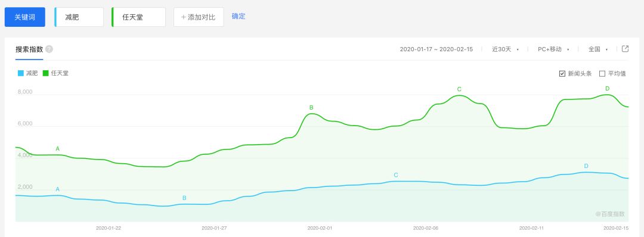644x237 pixels.
Task: Open the 全国 region dropdown
Action: click(598, 49)
